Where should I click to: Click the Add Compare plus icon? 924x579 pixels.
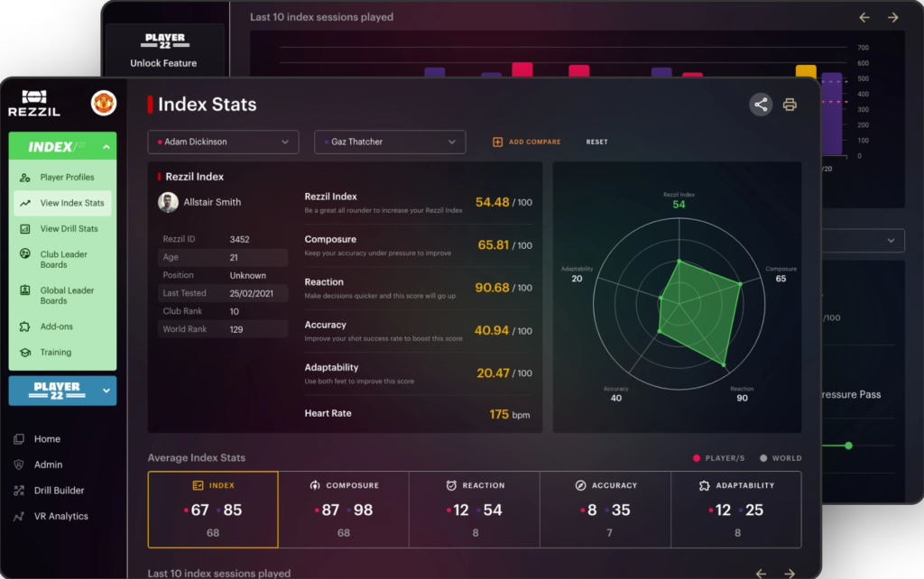497,142
